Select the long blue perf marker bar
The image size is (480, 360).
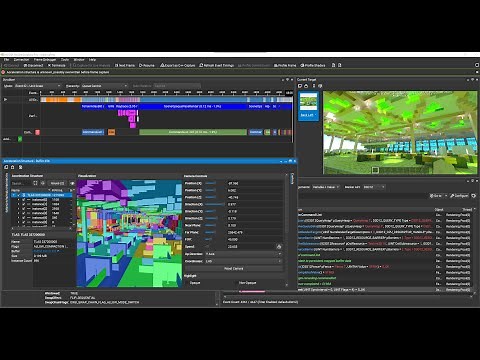pos(193,106)
